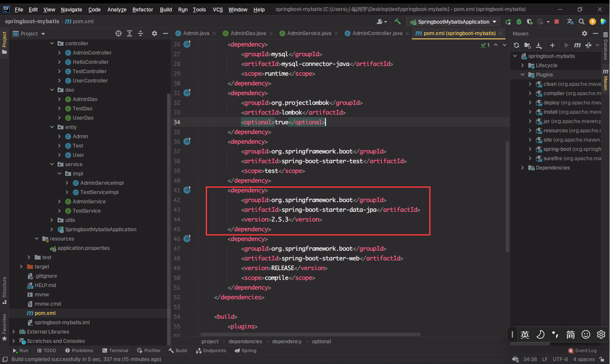
Task: Open the Refactor menu
Action: tap(143, 9)
